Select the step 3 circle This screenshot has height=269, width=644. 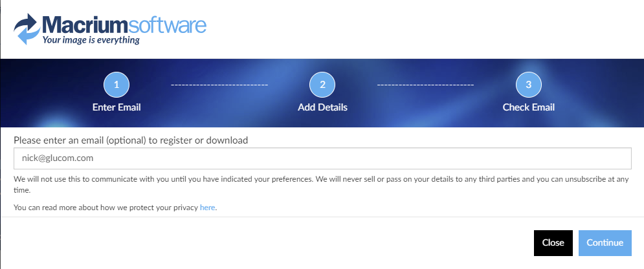[x=528, y=85]
